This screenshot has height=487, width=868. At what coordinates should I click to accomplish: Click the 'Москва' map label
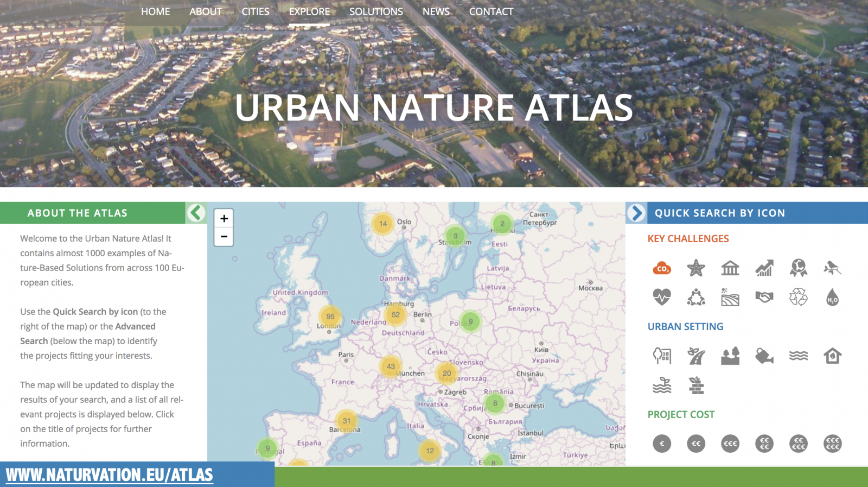click(590, 288)
